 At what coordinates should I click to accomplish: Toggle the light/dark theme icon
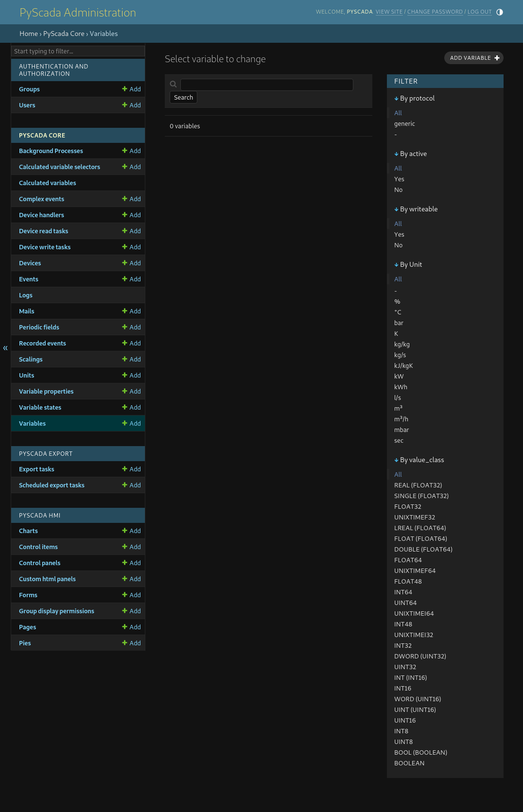pos(499,12)
